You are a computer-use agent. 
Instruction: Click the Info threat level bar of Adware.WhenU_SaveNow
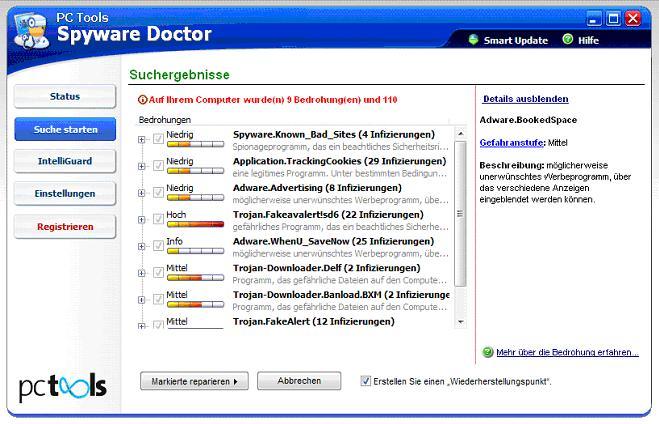195,251
